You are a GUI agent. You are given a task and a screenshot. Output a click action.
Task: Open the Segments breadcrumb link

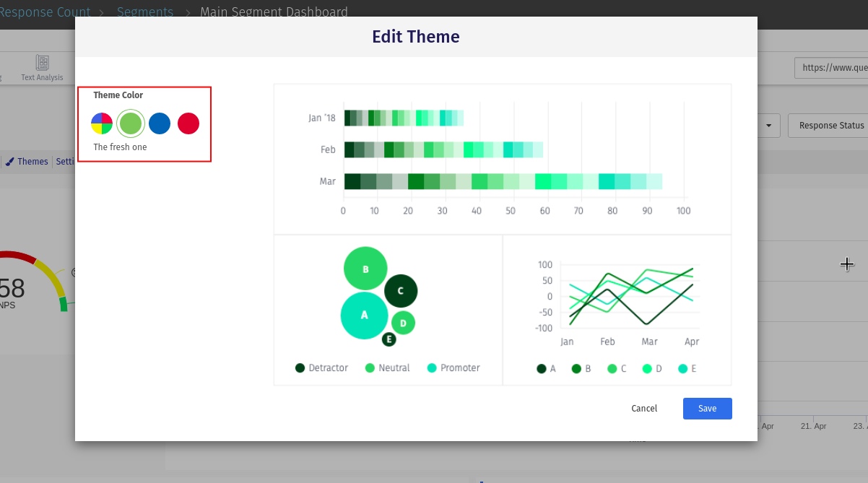[x=145, y=12]
